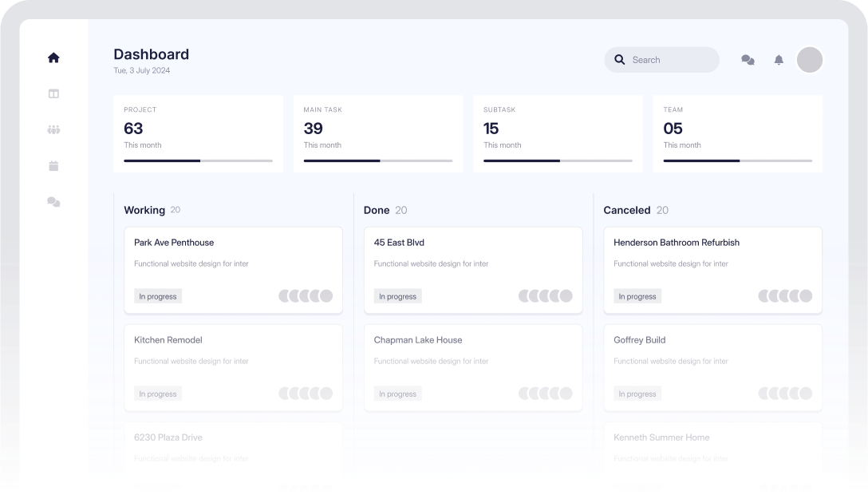Image resolution: width=868 pixels, height=495 pixels.
Task: Select the Team 05 stat card
Action: 738,134
